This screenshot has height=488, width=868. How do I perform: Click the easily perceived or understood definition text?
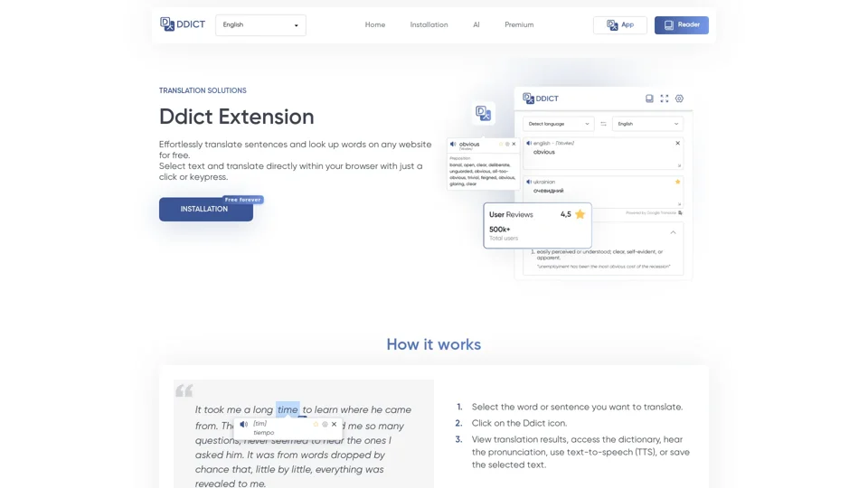coord(599,255)
